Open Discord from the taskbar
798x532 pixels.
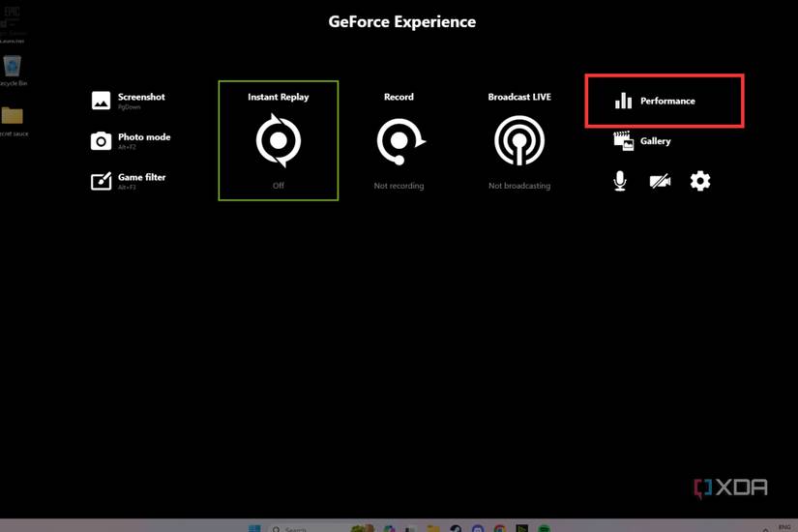point(478,529)
